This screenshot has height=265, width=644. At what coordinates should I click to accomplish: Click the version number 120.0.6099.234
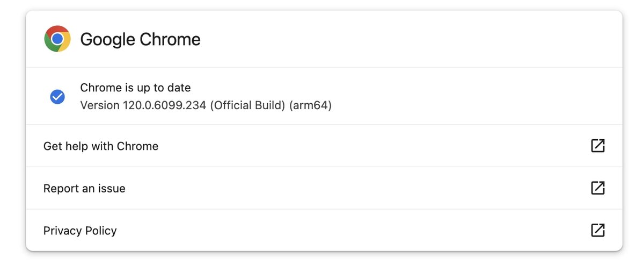pyautogui.click(x=164, y=105)
